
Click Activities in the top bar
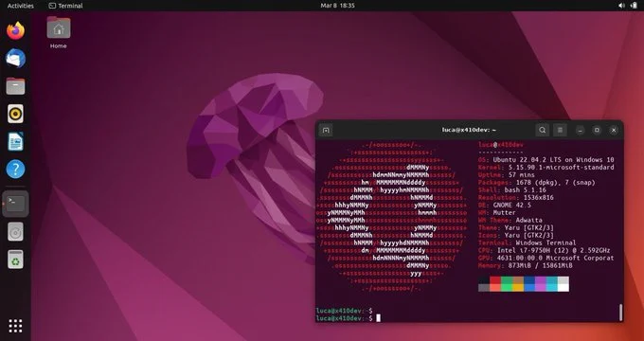click(x=21, y=6)
